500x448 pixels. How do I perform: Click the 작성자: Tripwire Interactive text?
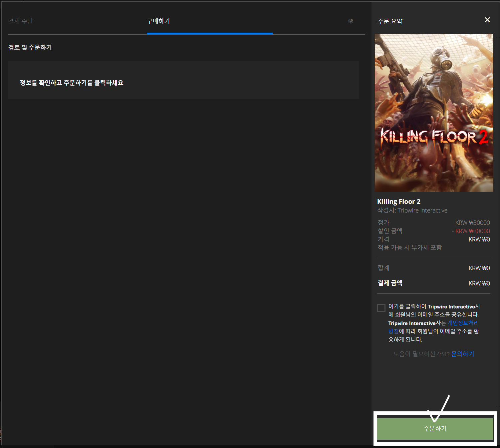[x=412, y=211]
